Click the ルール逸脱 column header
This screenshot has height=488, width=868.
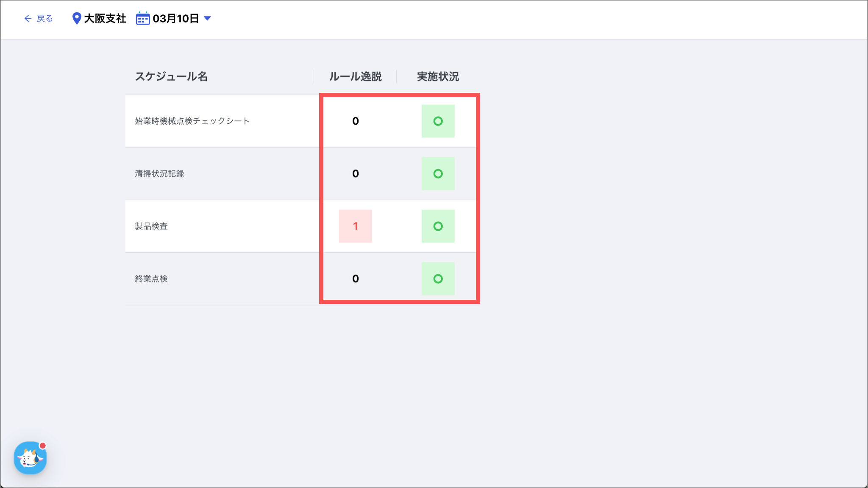(355, 77)
